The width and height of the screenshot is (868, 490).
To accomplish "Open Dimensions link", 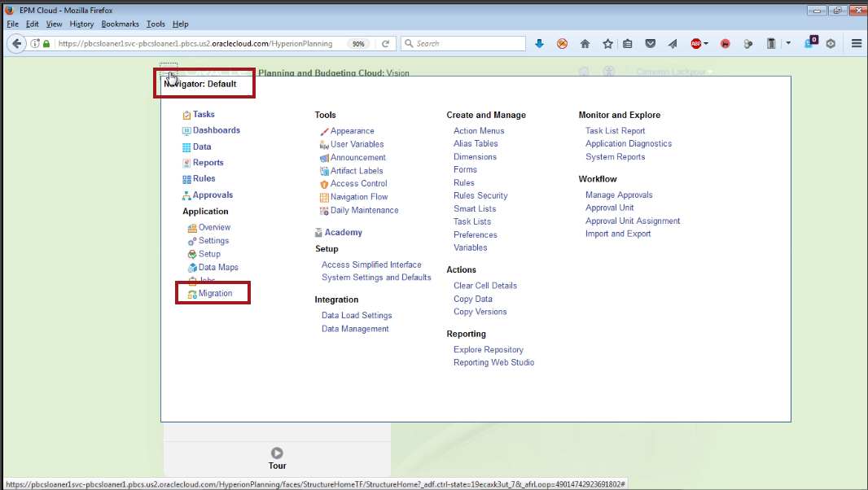I will [475, 157].
